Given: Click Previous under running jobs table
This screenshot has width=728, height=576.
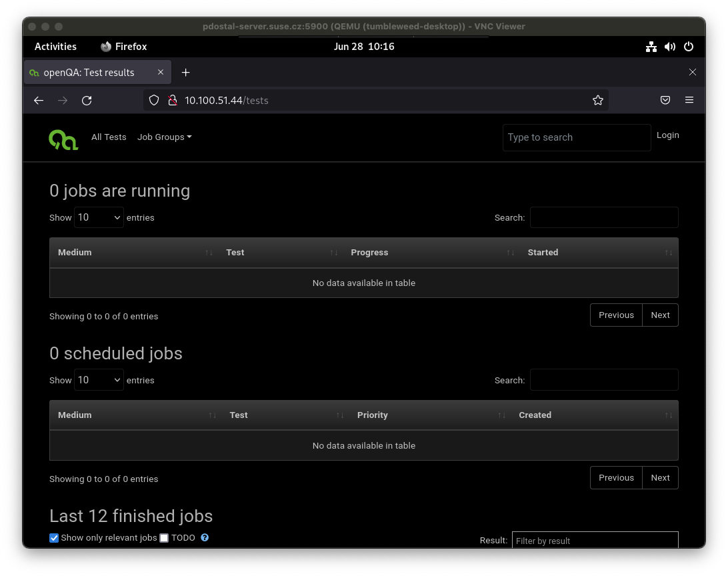Looking at the screenshot, I should pos(616,315).
